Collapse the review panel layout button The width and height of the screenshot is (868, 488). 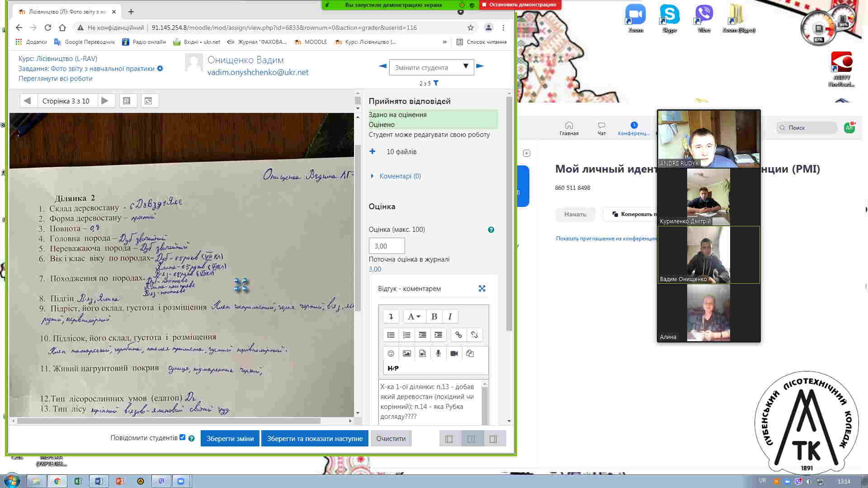(x=449, y=439)
